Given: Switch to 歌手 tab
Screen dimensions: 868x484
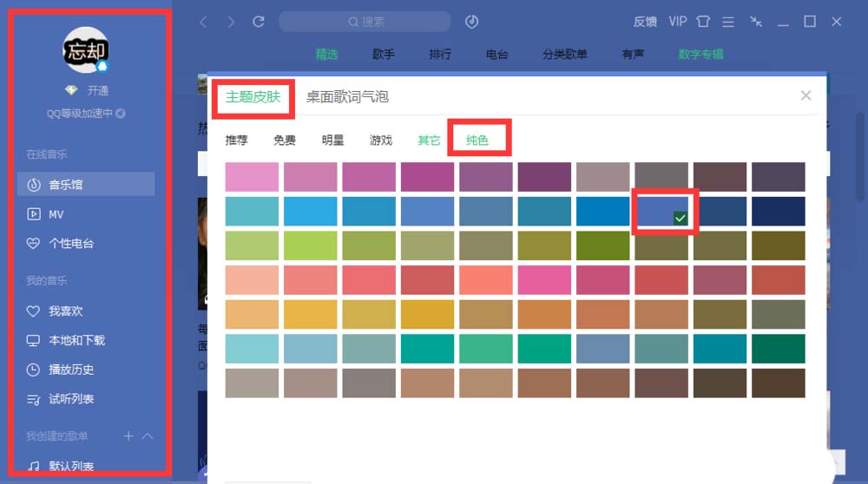Looking at the screenshot, I should 383,54.
